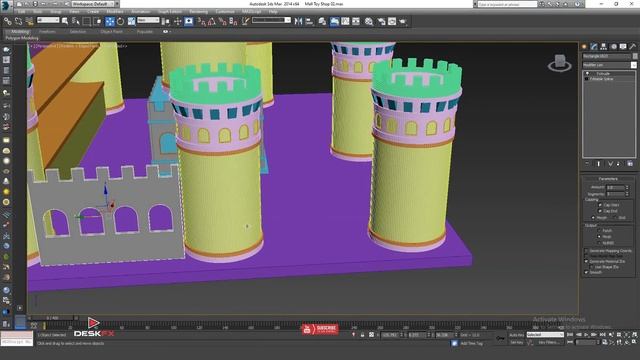Screen dimensions: 640x360
Task: Select the Patch output radio button
Action: 599,231
